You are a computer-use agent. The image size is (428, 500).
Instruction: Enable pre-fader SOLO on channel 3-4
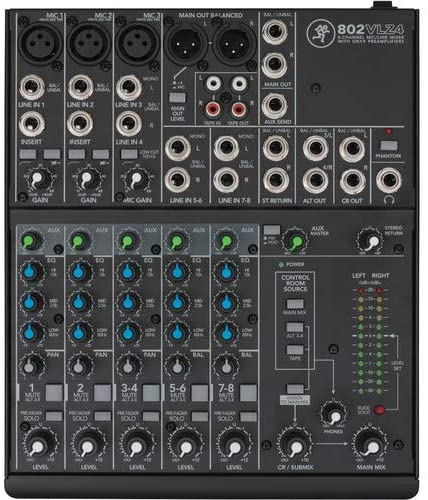151,416
